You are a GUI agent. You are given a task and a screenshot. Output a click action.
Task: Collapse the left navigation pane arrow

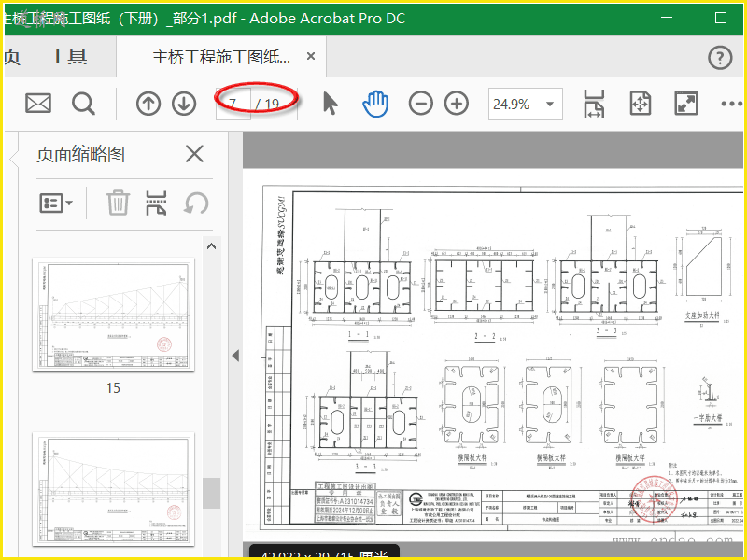pyautogui.click(x=235, y=356)
